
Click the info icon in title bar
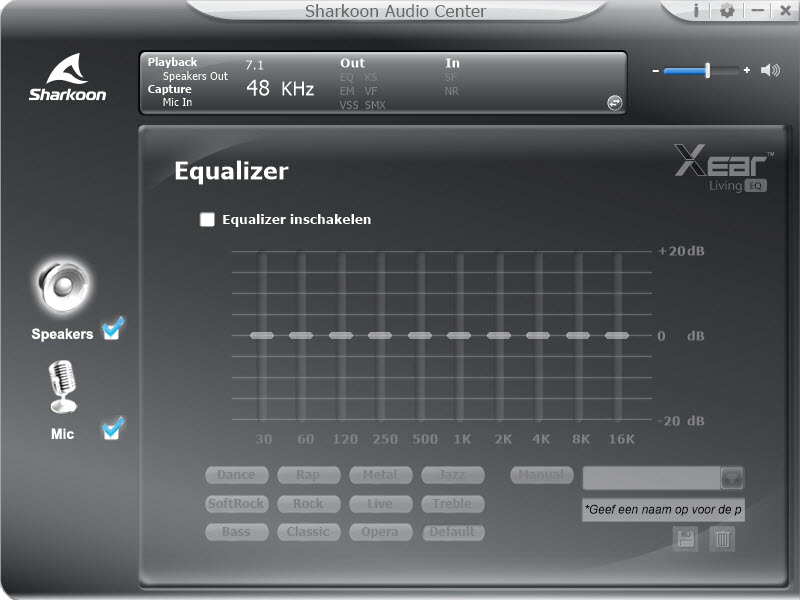(697, 11)
